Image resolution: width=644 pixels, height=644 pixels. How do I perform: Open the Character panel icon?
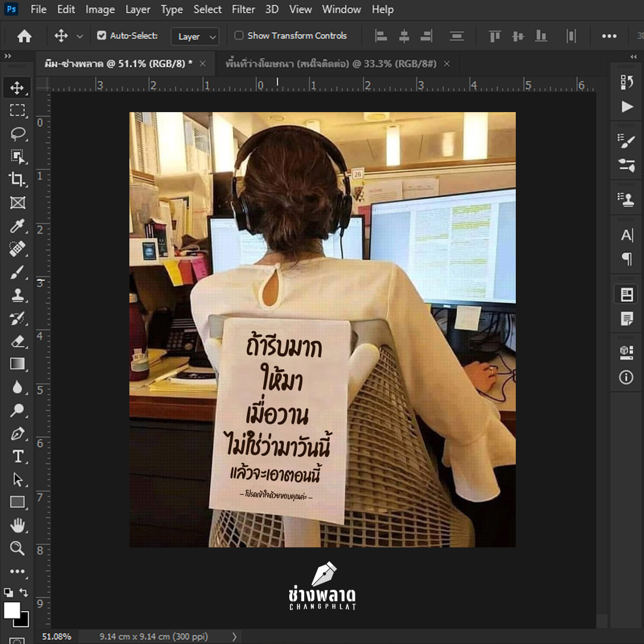(626, 236)
